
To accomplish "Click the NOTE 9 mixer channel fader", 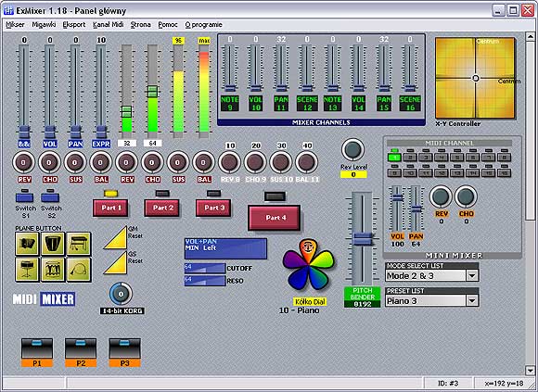I will pyautogui.click(x=229, y=87).
